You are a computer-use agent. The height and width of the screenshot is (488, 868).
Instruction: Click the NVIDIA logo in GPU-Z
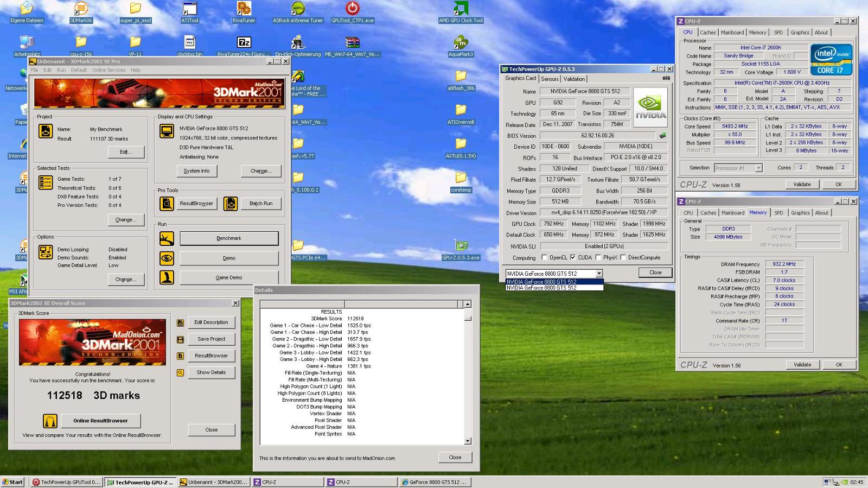650,106
